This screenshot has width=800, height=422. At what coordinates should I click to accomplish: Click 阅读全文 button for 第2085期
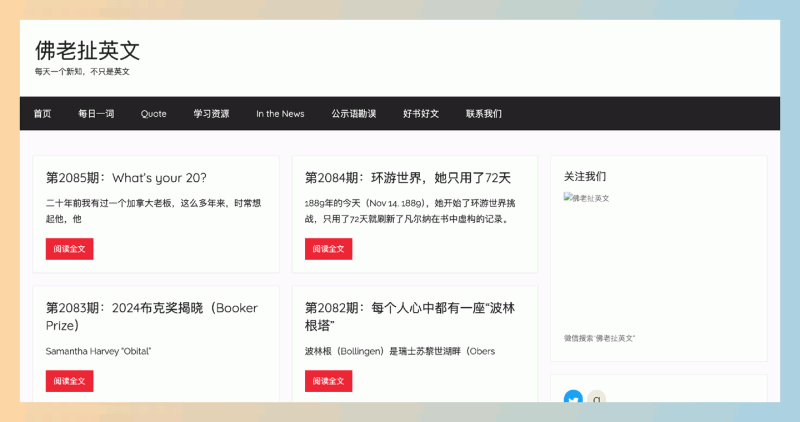[x=69, y=249]
